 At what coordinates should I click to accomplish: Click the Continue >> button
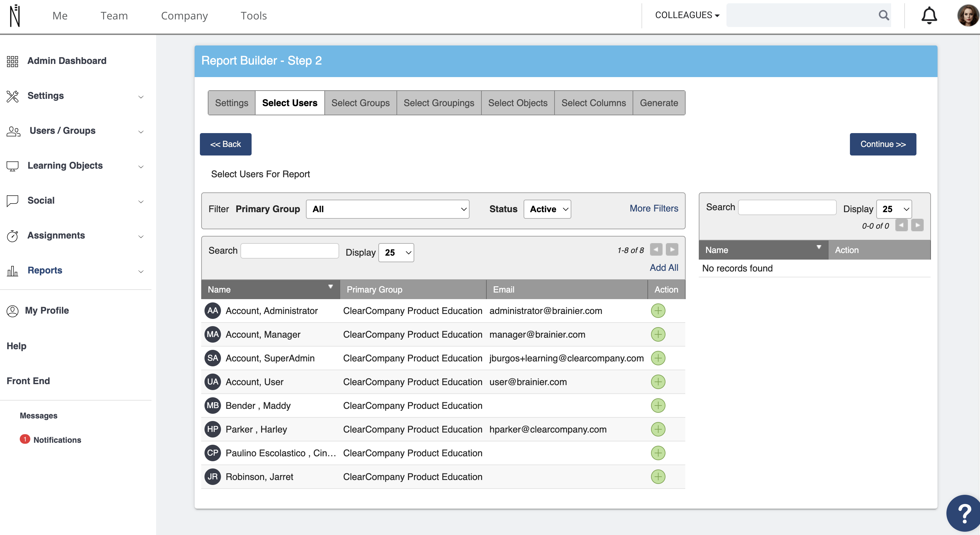883,144
